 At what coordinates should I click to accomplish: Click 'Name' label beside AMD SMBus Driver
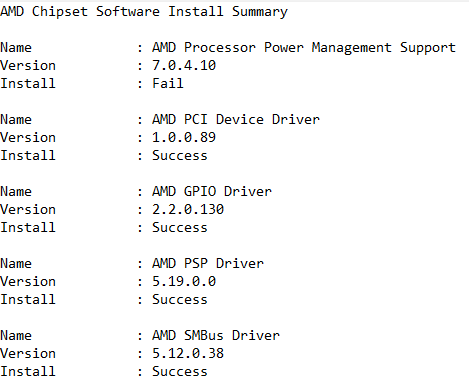click(x=16, y=335)
